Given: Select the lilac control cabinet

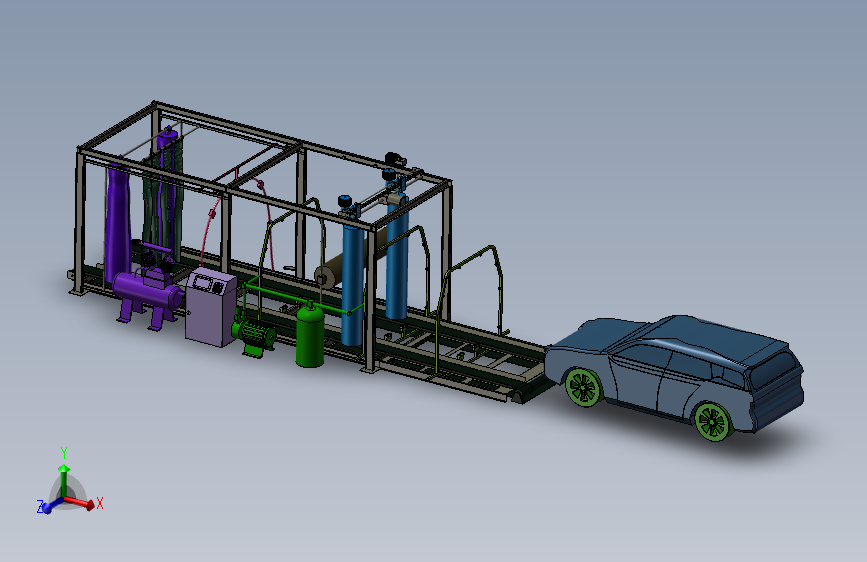Looking at the screenshot, I should (211, 308).
